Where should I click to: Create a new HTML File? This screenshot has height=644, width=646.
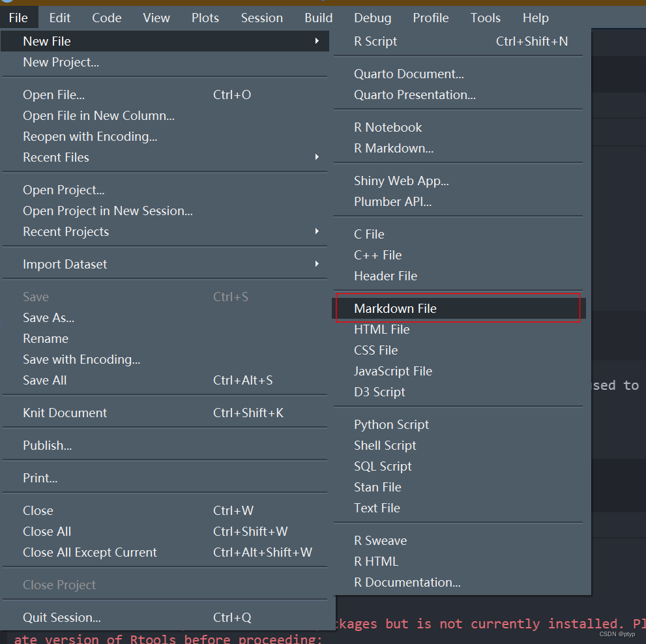[x=458, y=329]
